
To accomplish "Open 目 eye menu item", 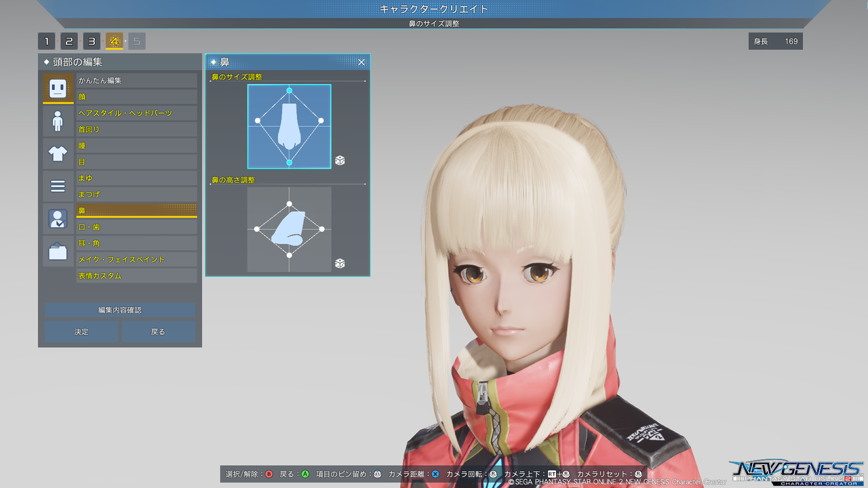I will (x=136, y=162).
